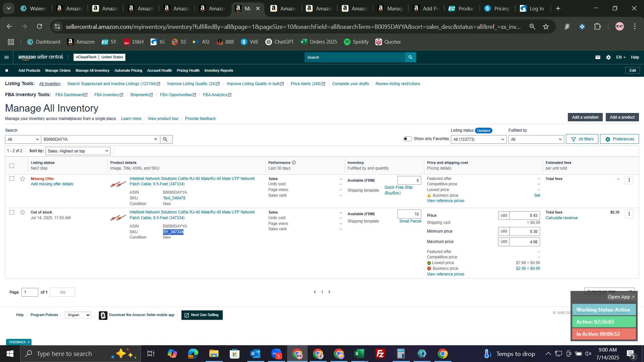Click Add missing offer details link
The height and width of the screenshot is (362, 644).
52,184
